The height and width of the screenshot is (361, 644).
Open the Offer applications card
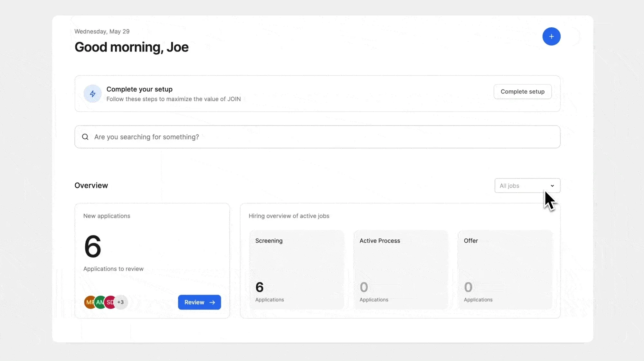(x=505, y=270)
